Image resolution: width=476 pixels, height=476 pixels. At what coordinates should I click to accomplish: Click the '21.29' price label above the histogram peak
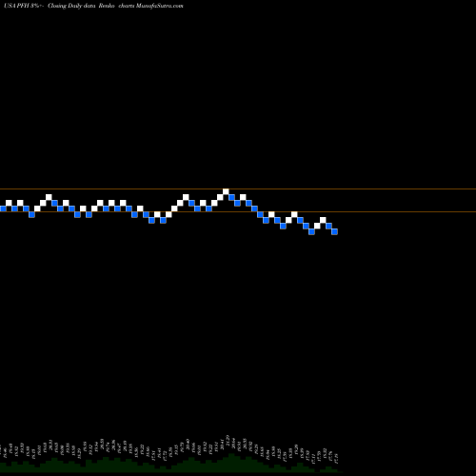(x=228, y=440)
